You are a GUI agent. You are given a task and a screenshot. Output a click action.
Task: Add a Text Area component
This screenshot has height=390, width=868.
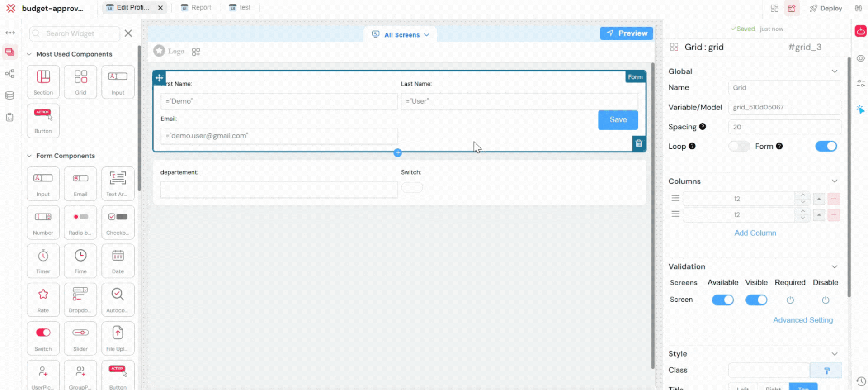(118, 184)
